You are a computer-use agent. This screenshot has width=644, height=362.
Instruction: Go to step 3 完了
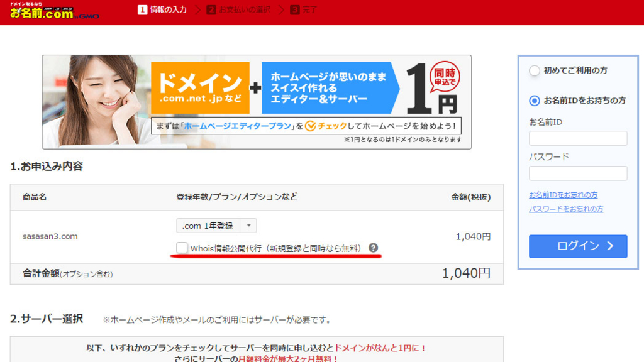[x=304, y=9]
